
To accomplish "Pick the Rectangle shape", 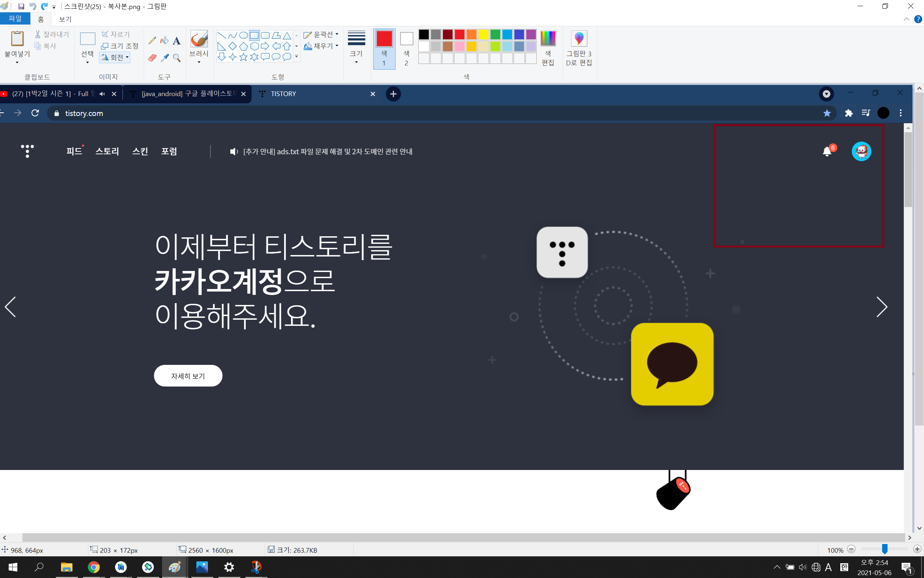I will [254, 35].
